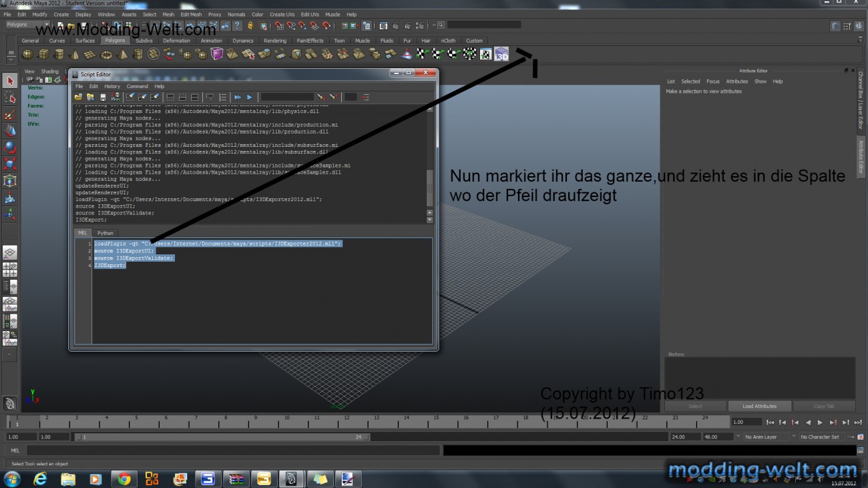Click the I3D exporter shelf icon

pyautogui.click(x=501, y=54)
